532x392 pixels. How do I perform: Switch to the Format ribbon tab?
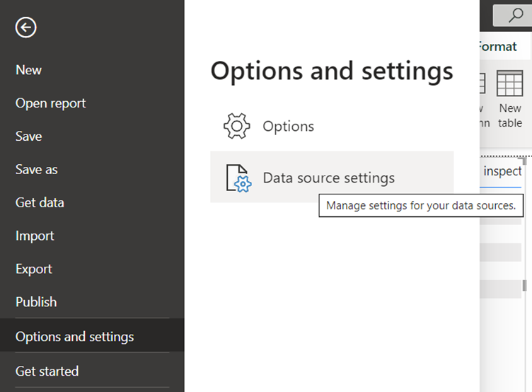point(497,47)
